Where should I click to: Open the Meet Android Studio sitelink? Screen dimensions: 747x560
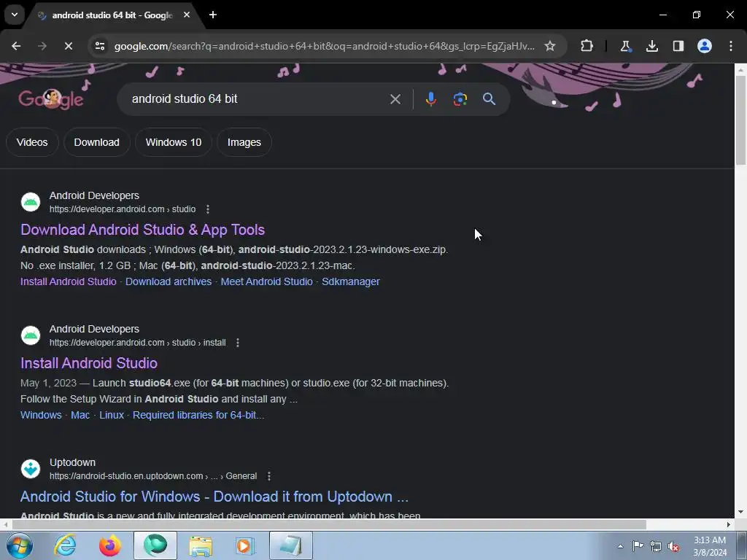tap(266, 281)
